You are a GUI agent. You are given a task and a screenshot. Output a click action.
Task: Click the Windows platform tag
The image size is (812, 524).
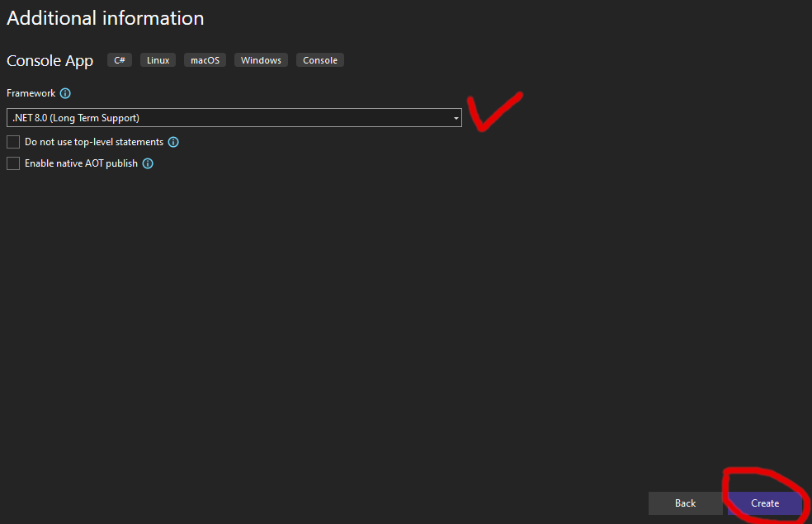(x=261, y=60)
